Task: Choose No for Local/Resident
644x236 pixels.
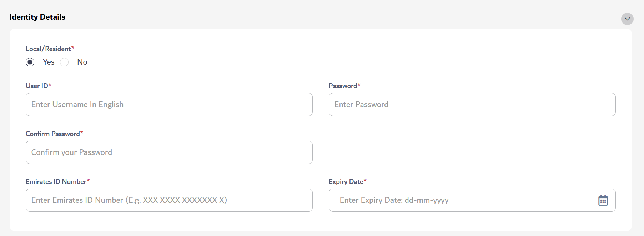Action: pos(64,62)
